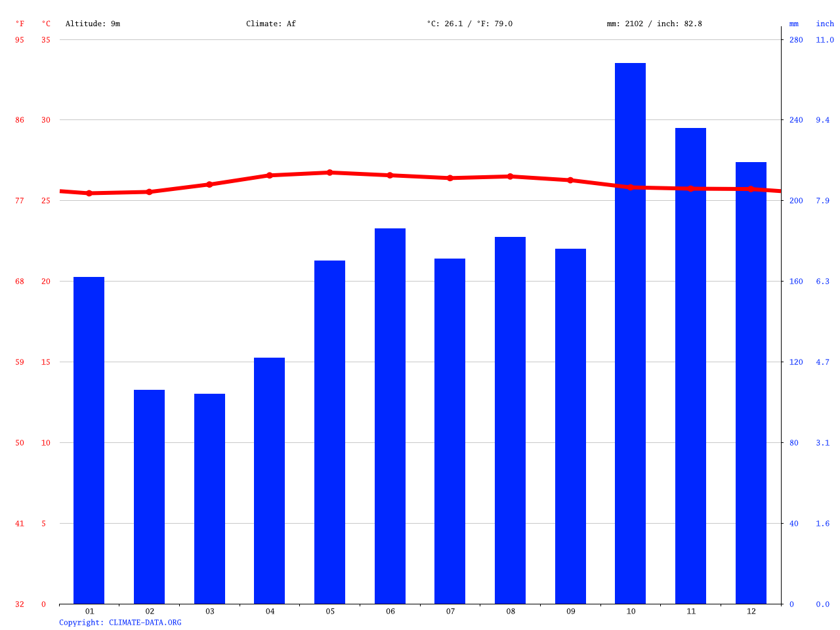The height and width of the screenshot is (630, 840).
Task: Click the inch axis label
Action: [x=825, y=24]
